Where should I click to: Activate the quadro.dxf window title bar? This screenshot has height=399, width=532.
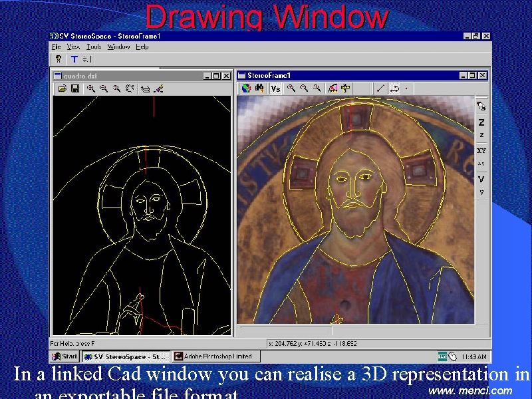[x=142, y=76]
